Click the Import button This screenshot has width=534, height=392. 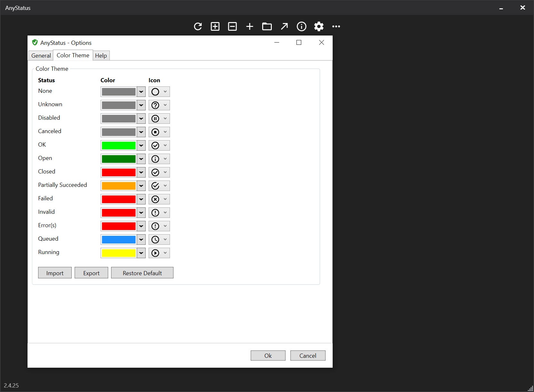(x=55, y=273)
